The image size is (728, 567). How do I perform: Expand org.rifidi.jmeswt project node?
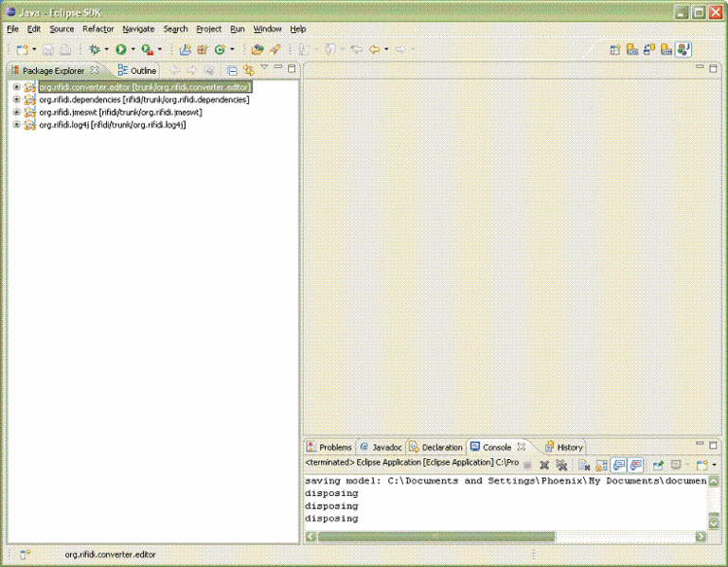point(16,112)
